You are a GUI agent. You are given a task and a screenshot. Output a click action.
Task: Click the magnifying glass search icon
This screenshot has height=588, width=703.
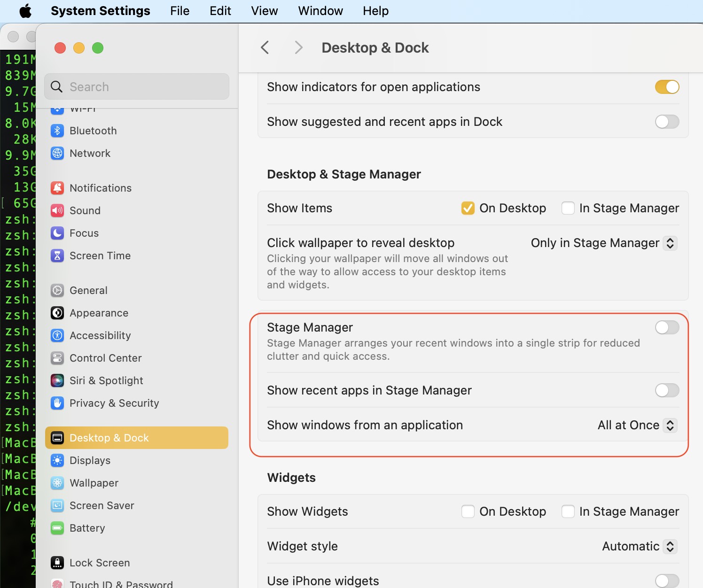coord(57,87)
